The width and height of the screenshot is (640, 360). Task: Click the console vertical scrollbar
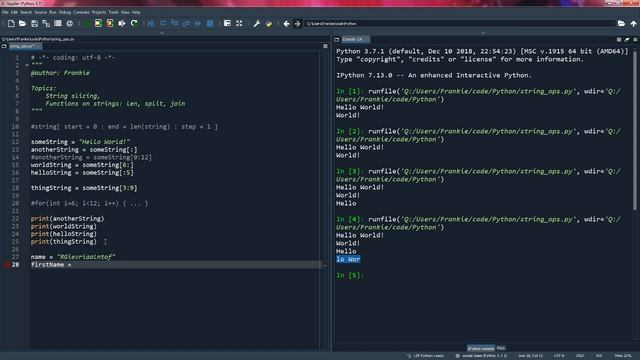tap(635, 131)
